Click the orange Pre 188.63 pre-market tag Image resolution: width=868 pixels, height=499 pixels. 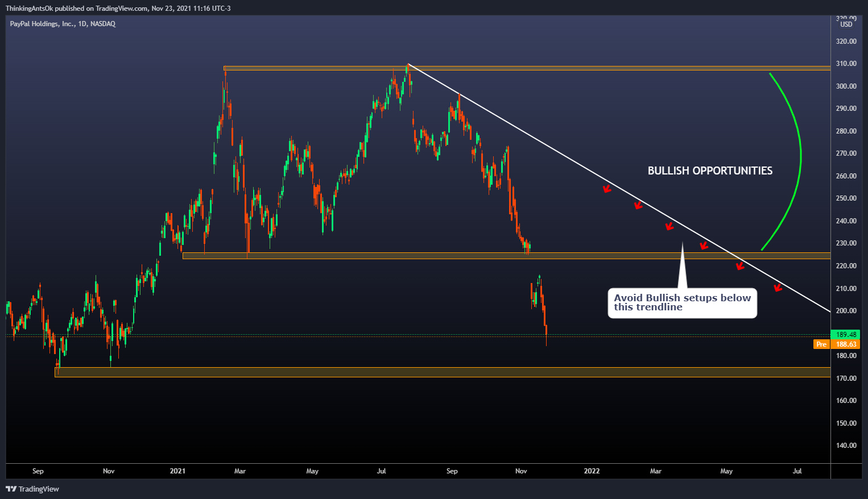[837, 344]
